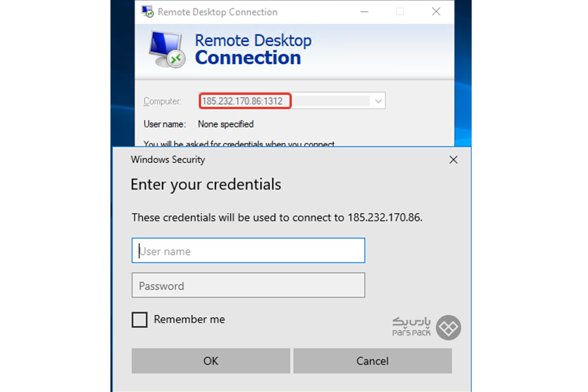Expand the Computer address dropdown arrow
The width and height of the screenshot is (588, 392).
pos(378,101)
